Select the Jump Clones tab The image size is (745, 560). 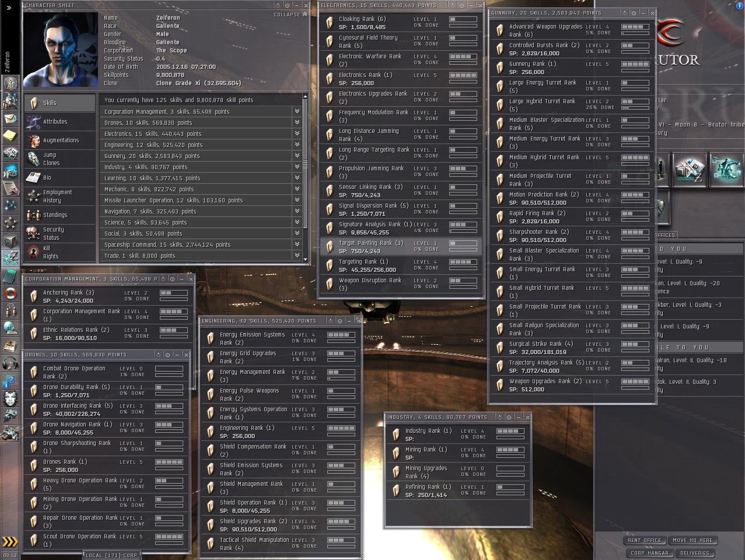[x=60, y=159]
